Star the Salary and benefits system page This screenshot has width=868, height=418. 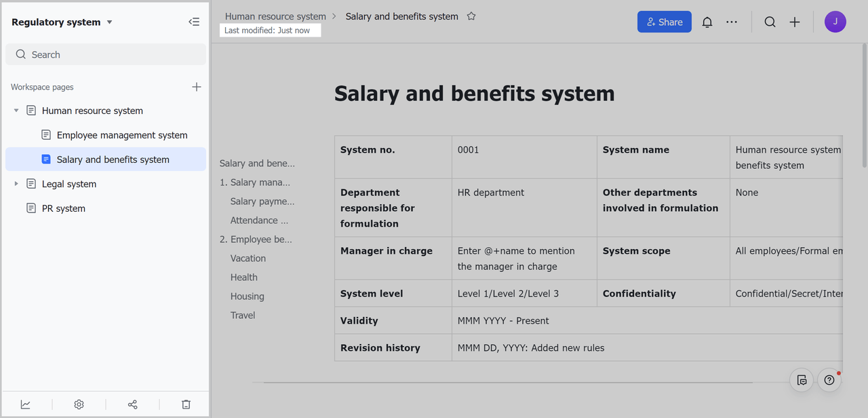tap(471, 16)
